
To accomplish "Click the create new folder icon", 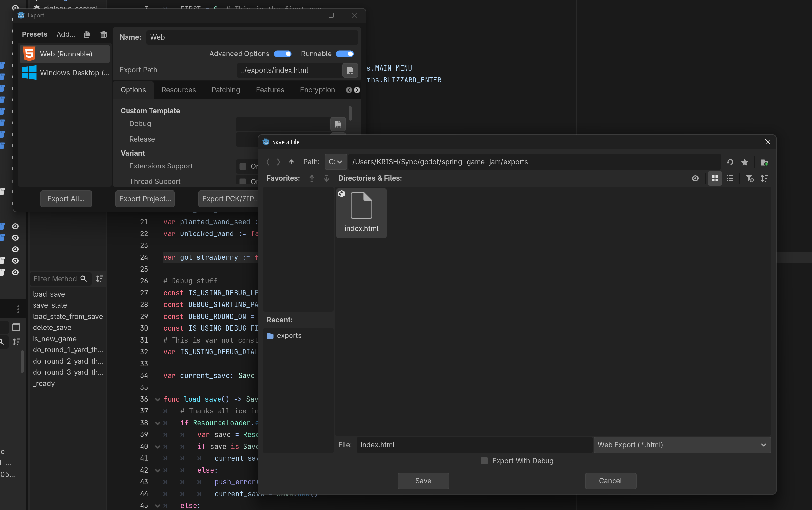I will point(764,162).
